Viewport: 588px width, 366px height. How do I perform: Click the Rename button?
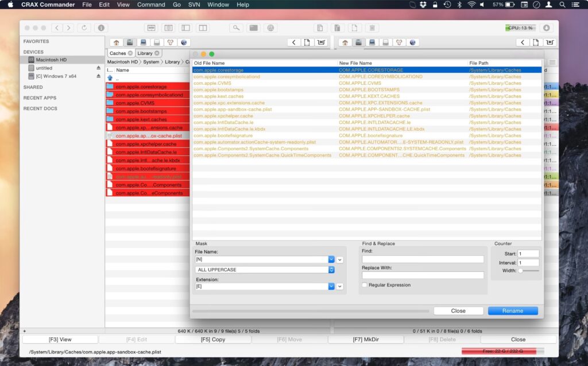click(x=513, y=310)
